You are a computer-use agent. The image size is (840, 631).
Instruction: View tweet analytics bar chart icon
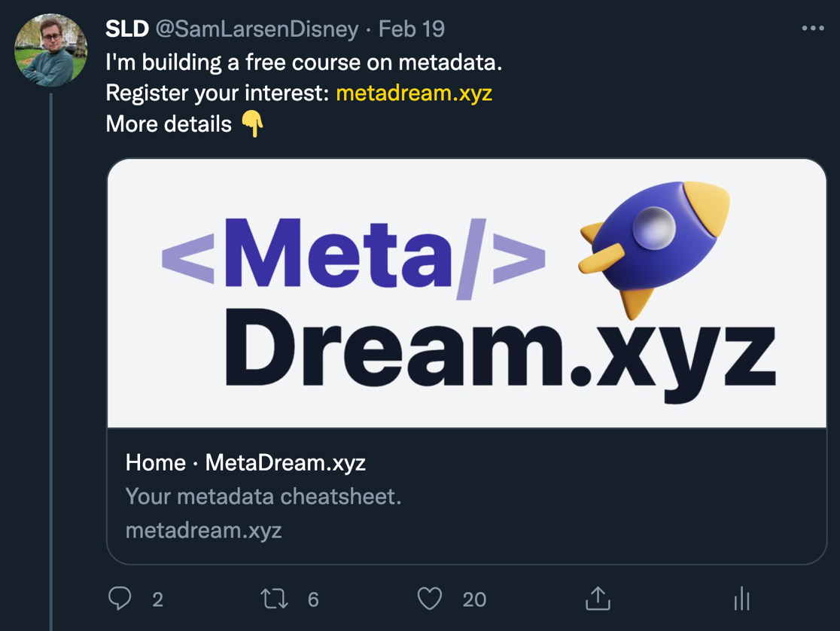click(741, 599)
